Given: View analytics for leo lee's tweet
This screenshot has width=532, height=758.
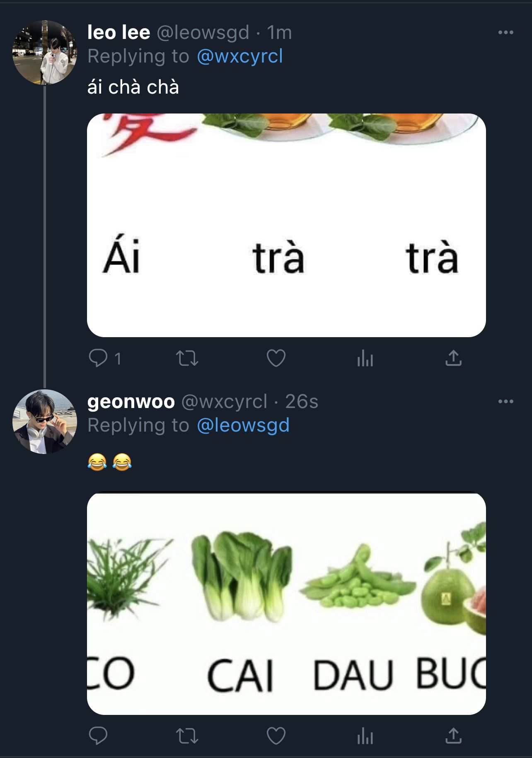Looking at the screenshot, I should pyautogui.click(x=365, y=358).
